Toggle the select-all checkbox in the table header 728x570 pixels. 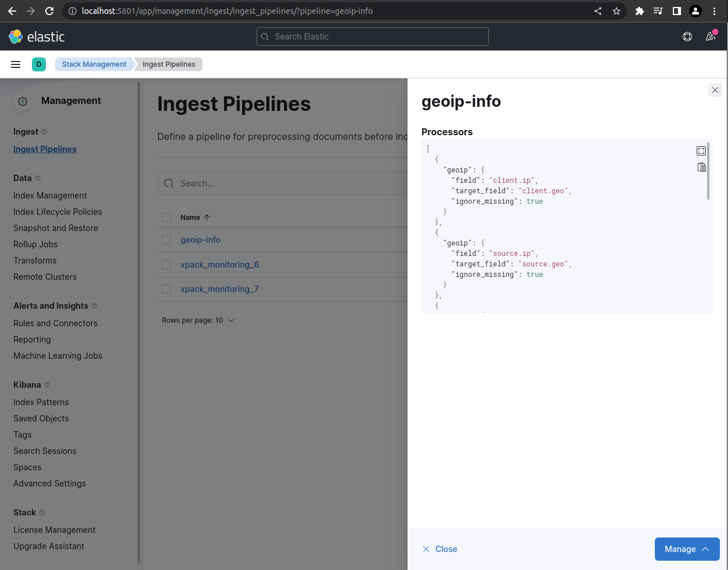[167, 218]
